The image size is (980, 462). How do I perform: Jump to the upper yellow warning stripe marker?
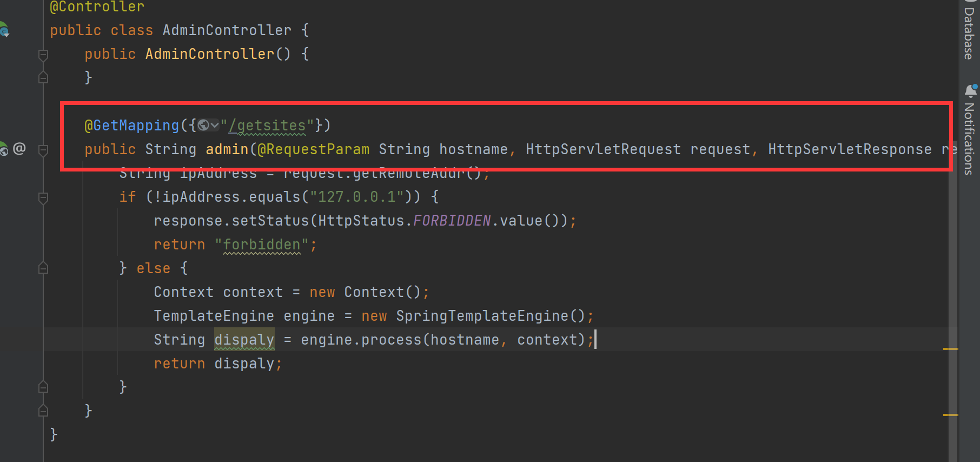click(950, 349)
